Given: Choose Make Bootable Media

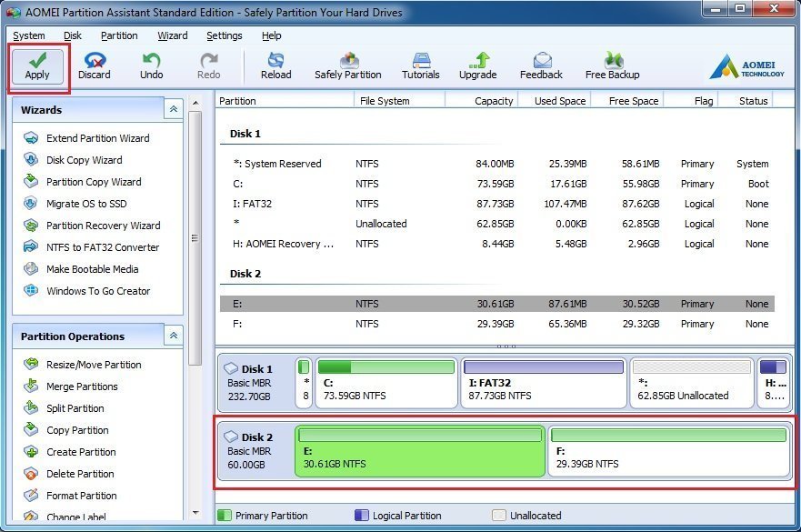Looking at the screenshot, I should (81, 269).
